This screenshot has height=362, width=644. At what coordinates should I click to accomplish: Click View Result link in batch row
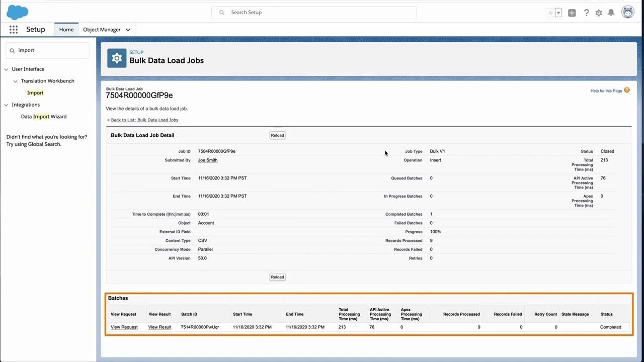(x=159, y=327)
